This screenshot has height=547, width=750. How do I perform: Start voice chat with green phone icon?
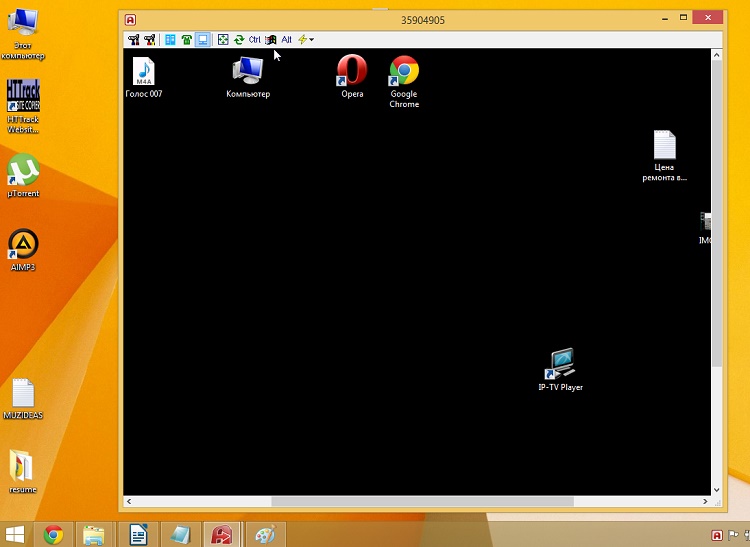tap(187, 40)
